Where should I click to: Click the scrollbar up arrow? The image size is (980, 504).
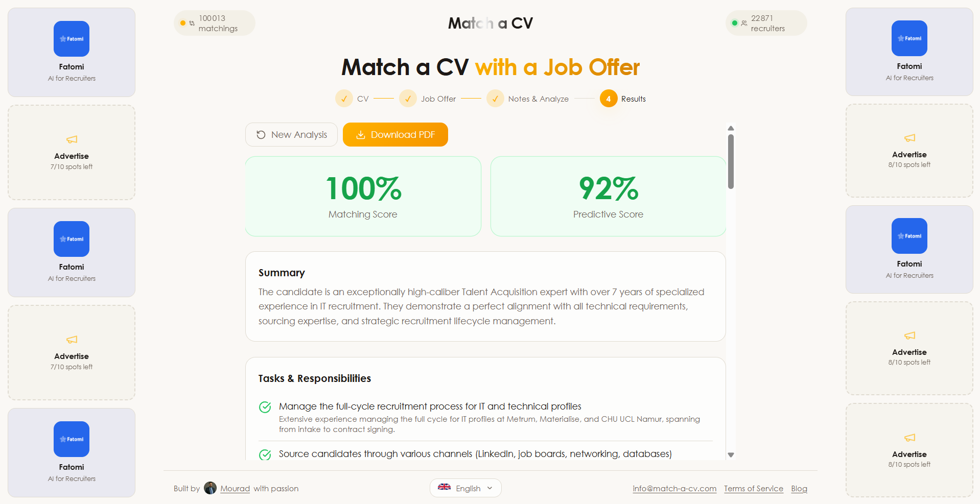[x=731, y=128]
